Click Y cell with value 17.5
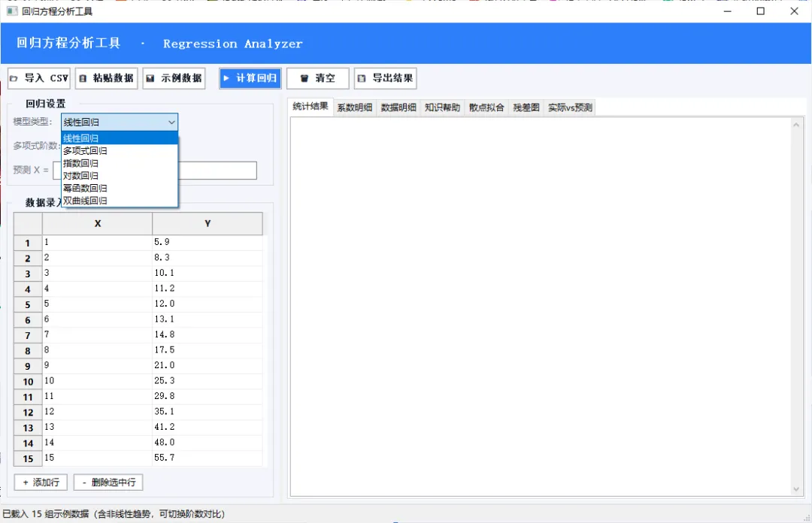Image resolution: width=812 pixels, height=523 pixels. tap(208, 351)
